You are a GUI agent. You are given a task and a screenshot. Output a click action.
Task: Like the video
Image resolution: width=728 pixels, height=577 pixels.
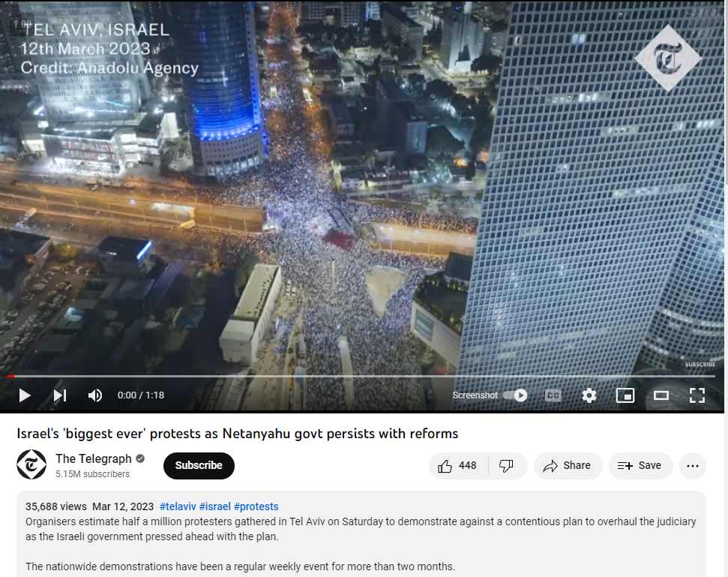(458, 465)
